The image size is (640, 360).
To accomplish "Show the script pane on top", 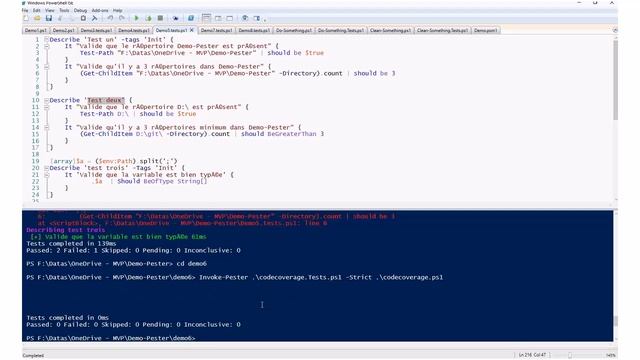I will 206,18.
